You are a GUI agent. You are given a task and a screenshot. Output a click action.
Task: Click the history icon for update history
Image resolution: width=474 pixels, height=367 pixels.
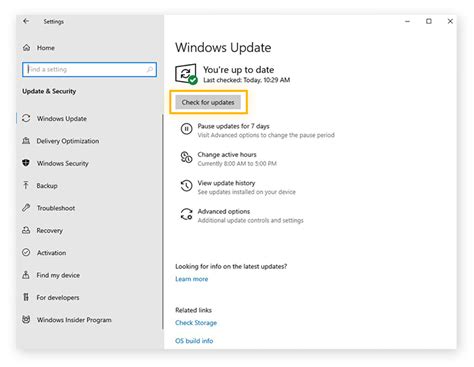pos(186,186)
